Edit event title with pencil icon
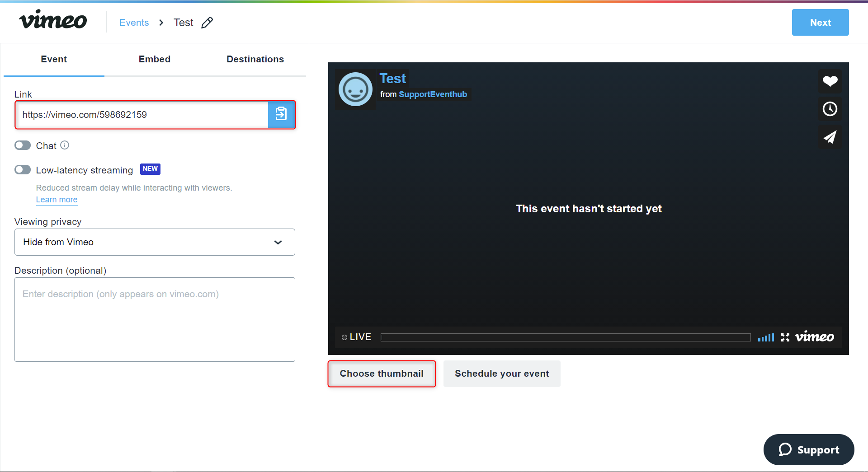This screenshot has height=472, width=868. [207, 23]
